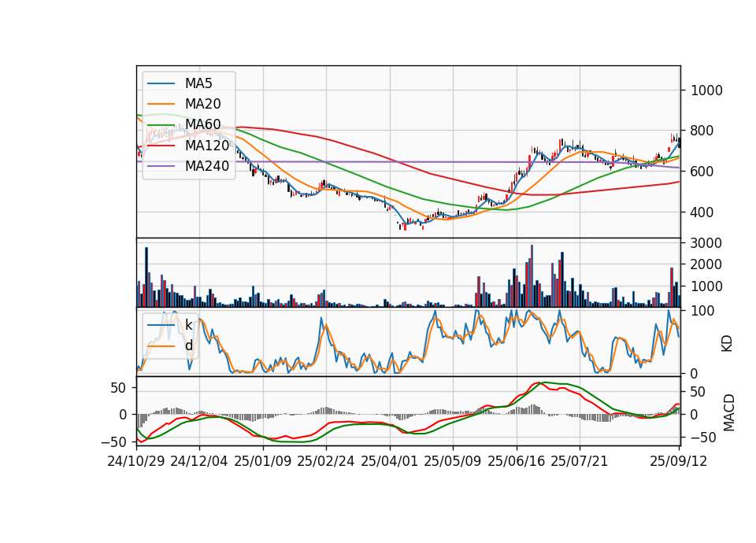Click the 25/05/09 date axis label

(453, 461)
